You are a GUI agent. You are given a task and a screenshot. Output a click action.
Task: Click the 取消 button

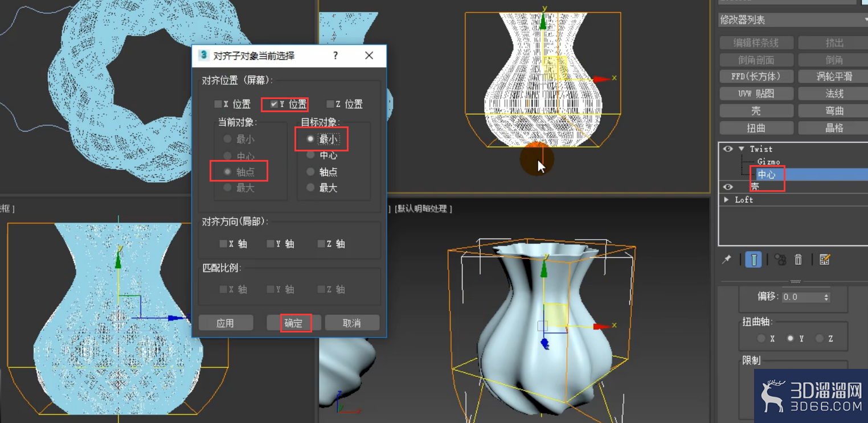tap(352, 323)
